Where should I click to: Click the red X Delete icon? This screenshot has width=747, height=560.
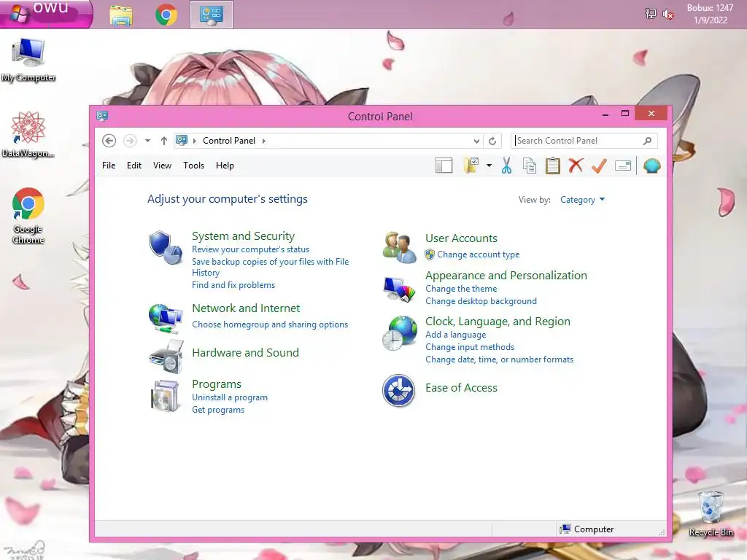click(576, 166)
